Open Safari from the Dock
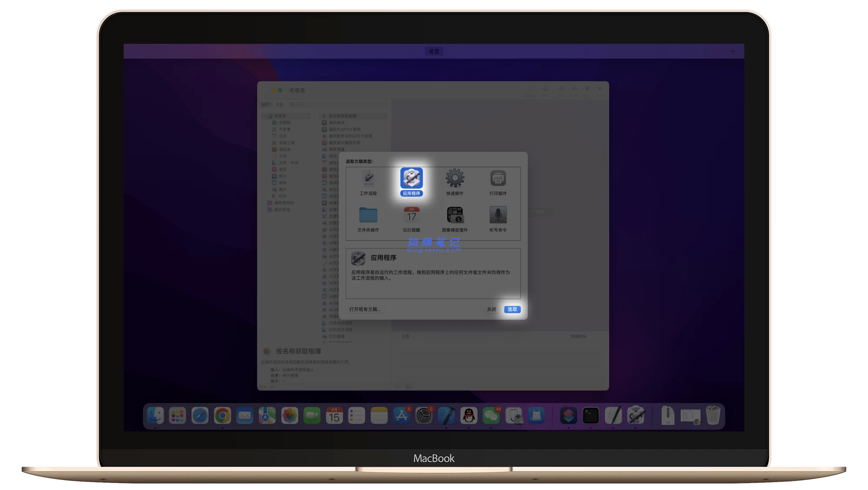 click(200, 416)
